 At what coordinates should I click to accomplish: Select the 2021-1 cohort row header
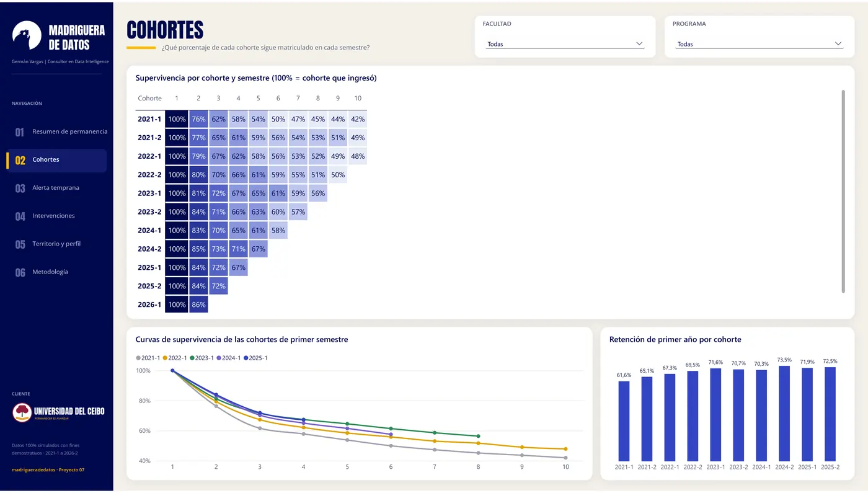[x=149, y=119]
